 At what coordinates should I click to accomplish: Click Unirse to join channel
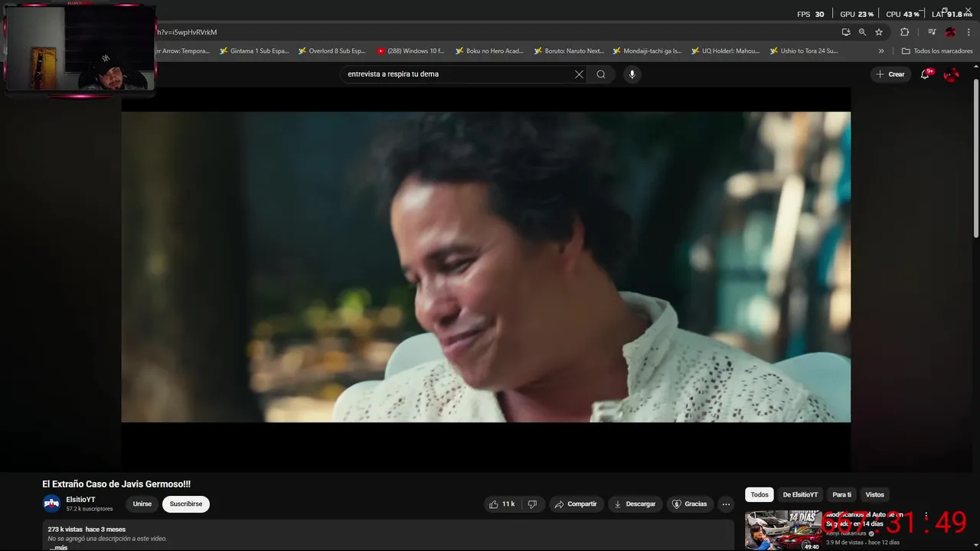(x=142, y=504)
